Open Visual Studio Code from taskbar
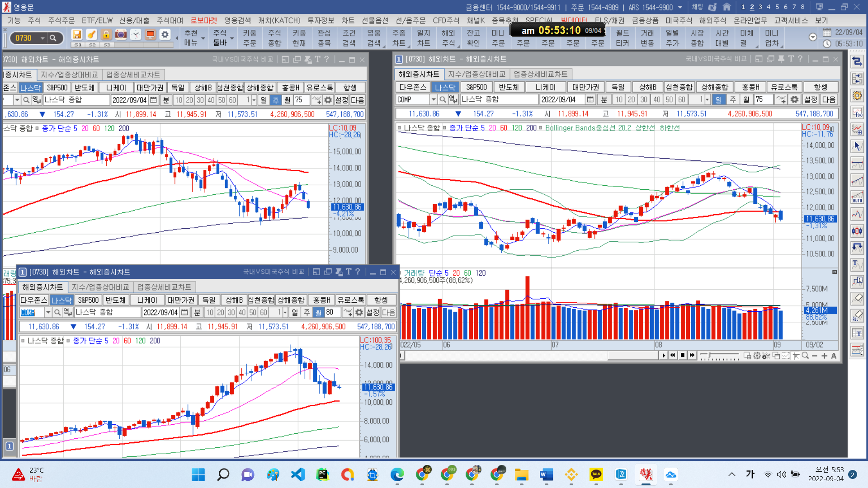This screenshot has width=868, height=488. [297, 474]
